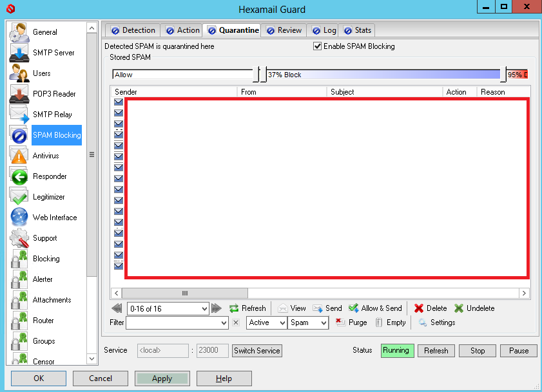Click the sidebar scroll down arrow
Screen dimensions: 542x392
pos(92,359)
